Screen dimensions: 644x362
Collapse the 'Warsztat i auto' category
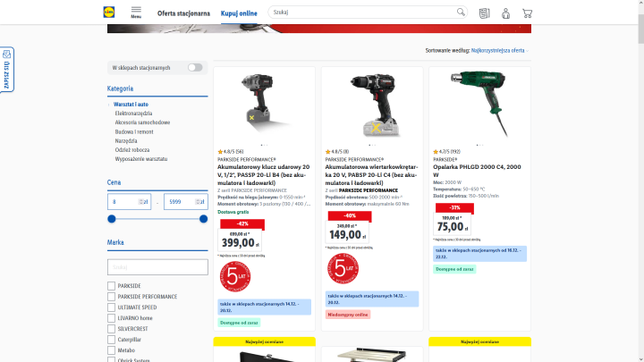(x=109, y=105)
